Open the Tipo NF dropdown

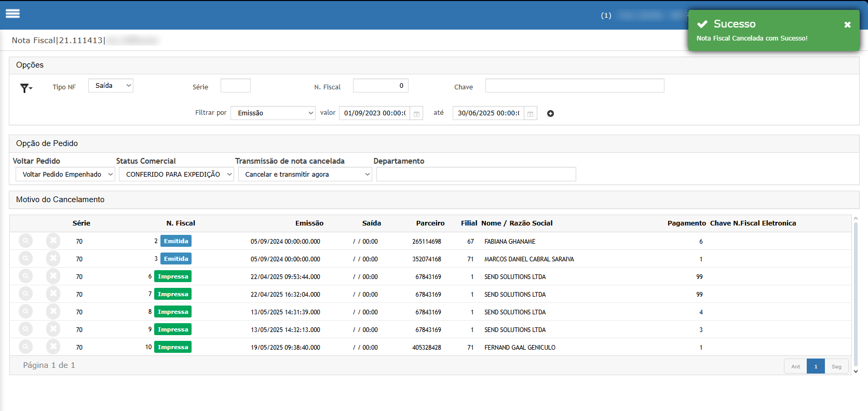pos(111,86)
